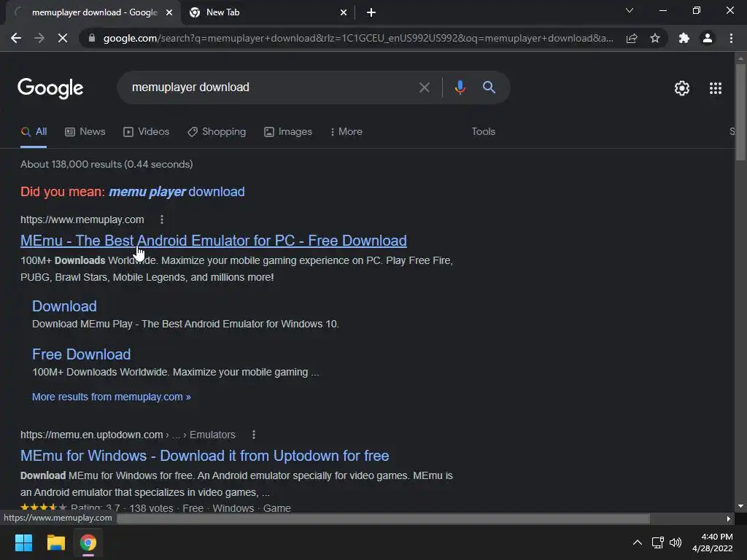Open search Tools options

tap(483, 132)
